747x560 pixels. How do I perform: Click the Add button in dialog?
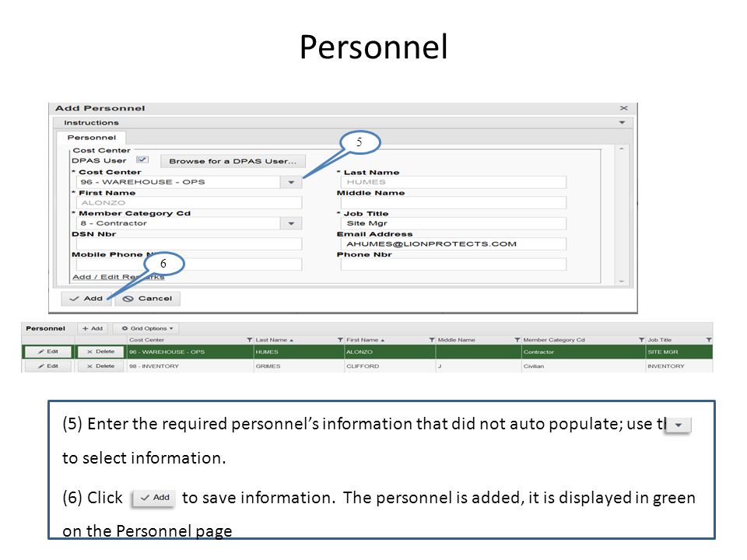pyautogui.click(x=86, y=299)
